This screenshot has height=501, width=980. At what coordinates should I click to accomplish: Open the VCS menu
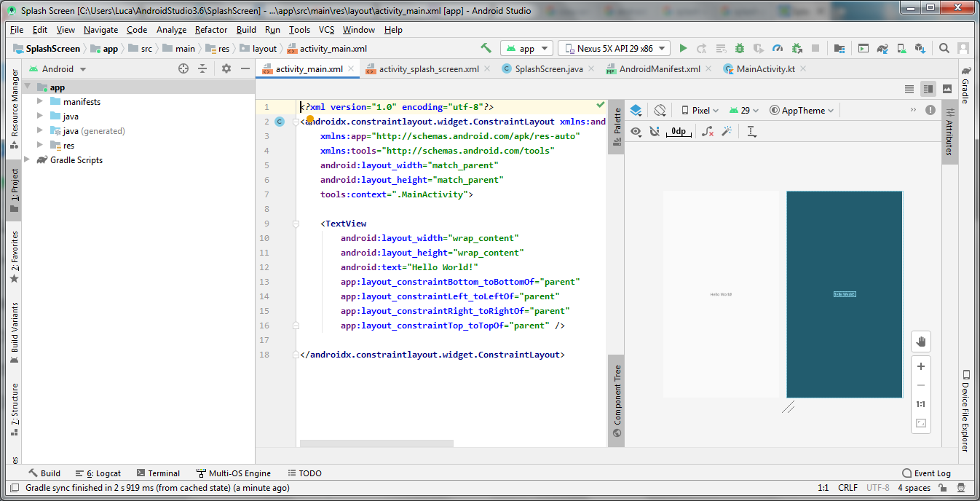click(x=326, y=30)
